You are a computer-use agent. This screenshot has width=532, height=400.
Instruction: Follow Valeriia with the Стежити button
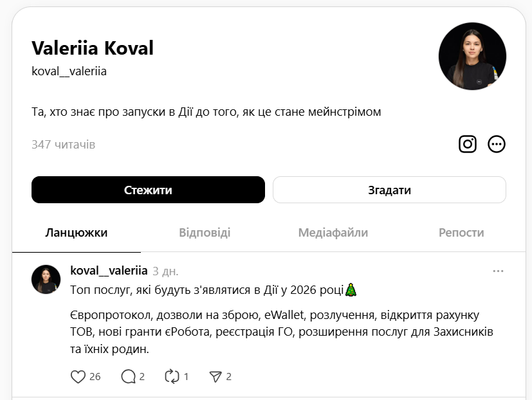coord(148,189)
